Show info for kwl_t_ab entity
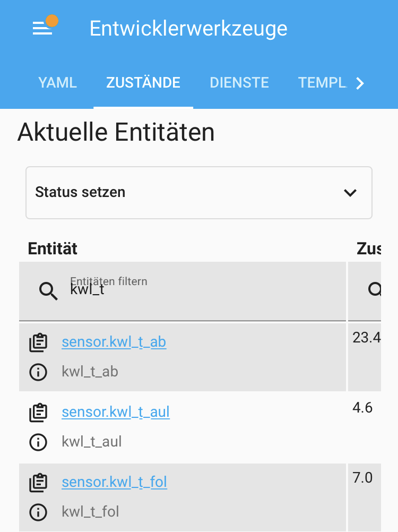Image resolution: width=398 pixels, height=532 pixels. [38, 372]
